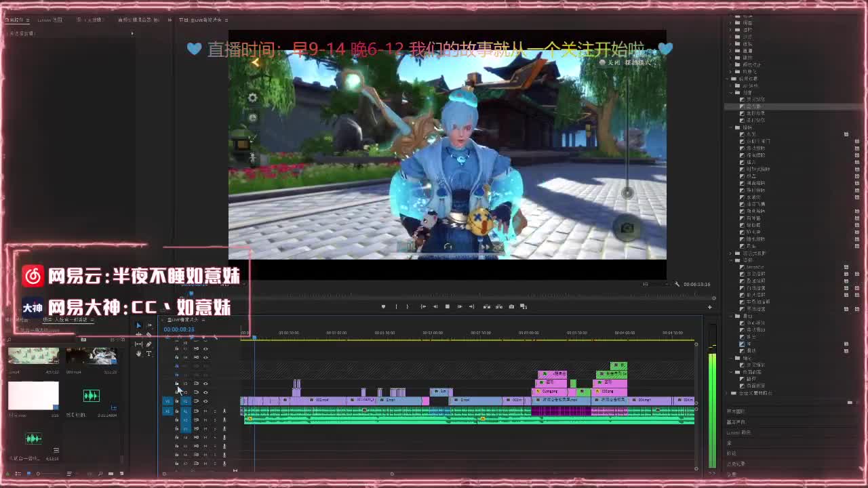Select the Hand tool
The width and height of the screenshot is (868, 488).
138,353
